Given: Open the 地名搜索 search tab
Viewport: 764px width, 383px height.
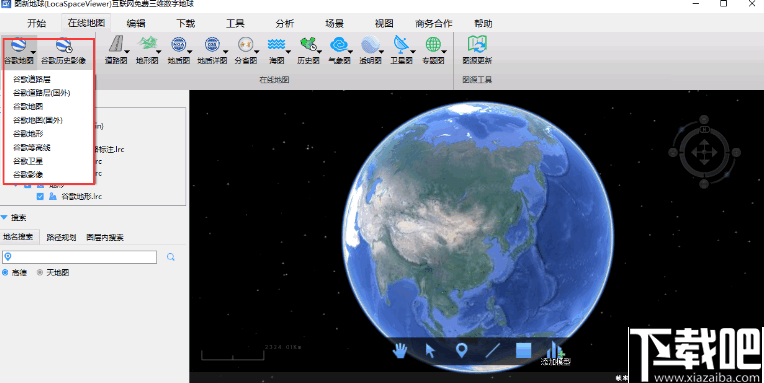Looking at the screenshot, I should click(19, 237).
